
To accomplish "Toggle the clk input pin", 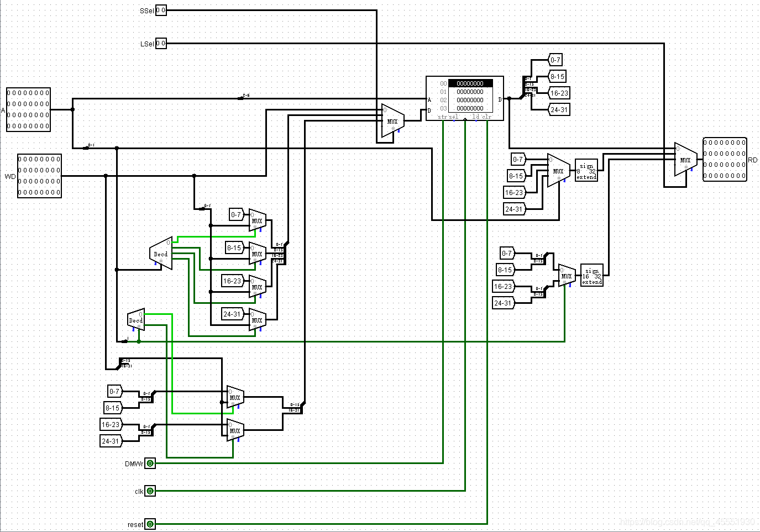I will click(x=150, y=491).
